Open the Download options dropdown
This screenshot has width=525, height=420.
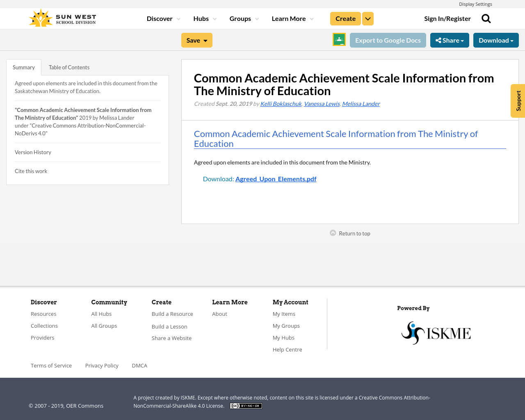(x=496, y=39)
